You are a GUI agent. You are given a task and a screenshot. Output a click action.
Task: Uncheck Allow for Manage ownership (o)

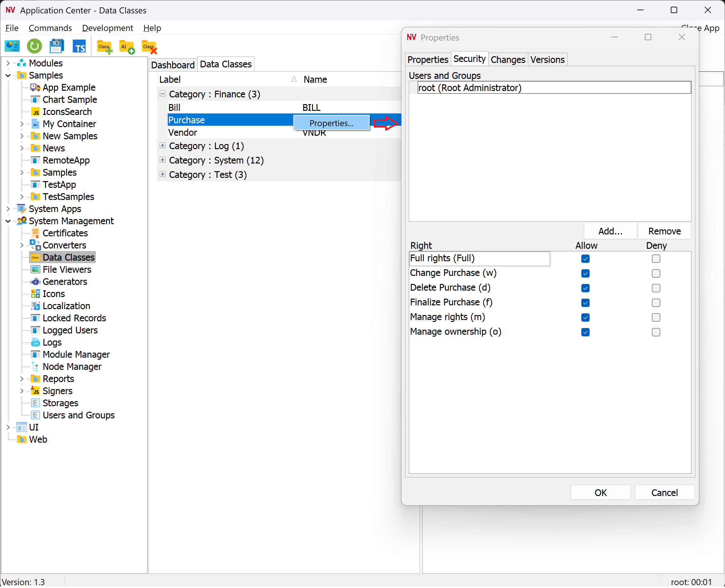(x=585, y=332)
